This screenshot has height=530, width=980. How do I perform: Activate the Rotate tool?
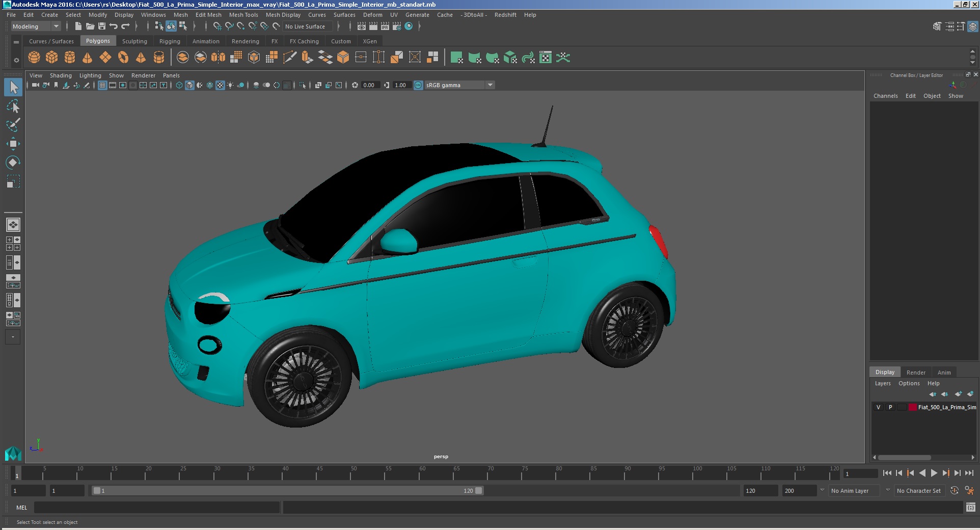(13, 163)
